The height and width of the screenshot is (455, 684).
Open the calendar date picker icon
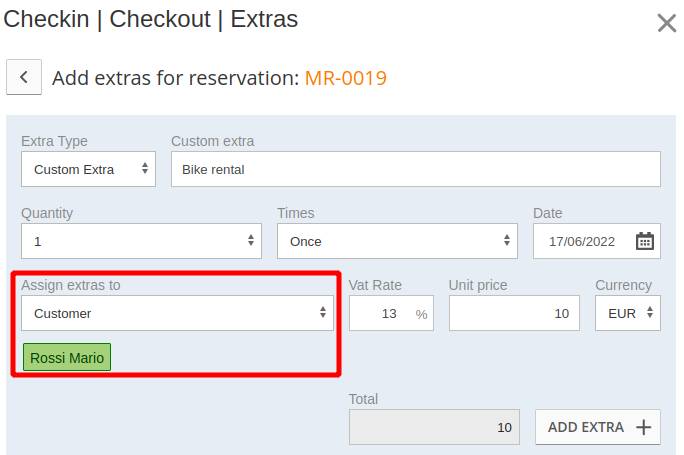click(x=645, y=241)
